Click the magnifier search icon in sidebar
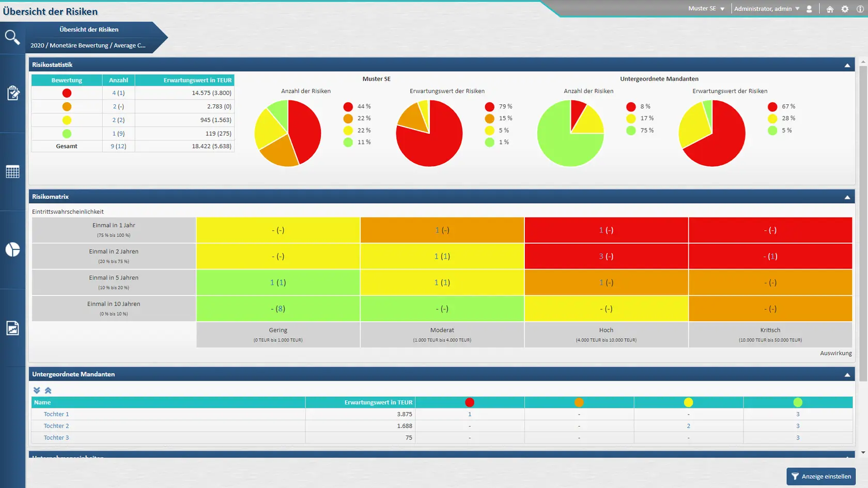 (x=12, y=37)
